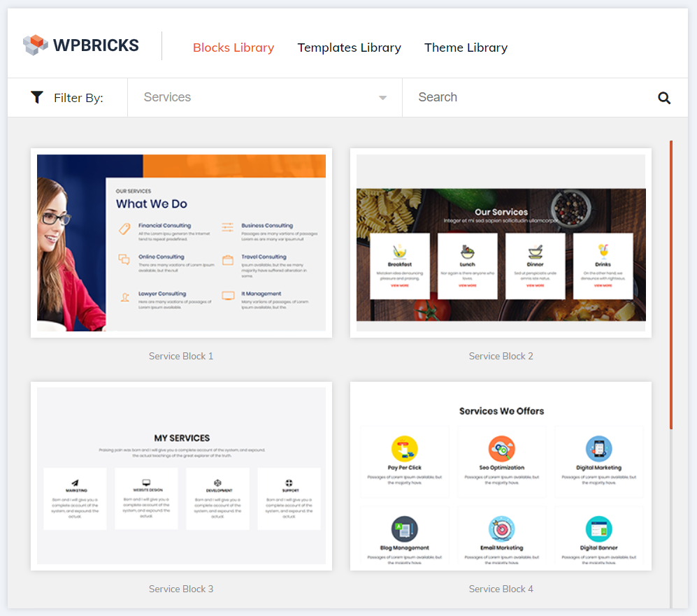Click the Service Block 4 label
This screenshot has height=616, width=697.
point(501,589)
